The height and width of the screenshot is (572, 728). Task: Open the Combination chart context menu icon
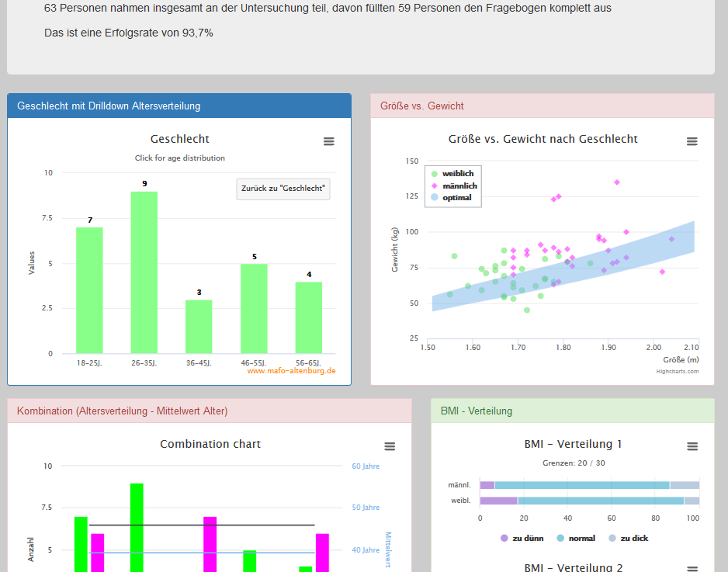click(x=390, y=446)
